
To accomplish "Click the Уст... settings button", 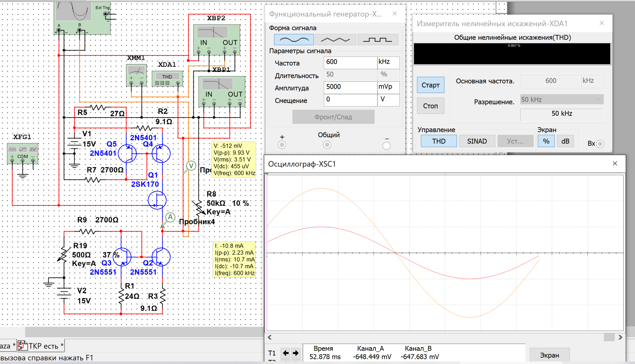I will [x=515, y=141].
